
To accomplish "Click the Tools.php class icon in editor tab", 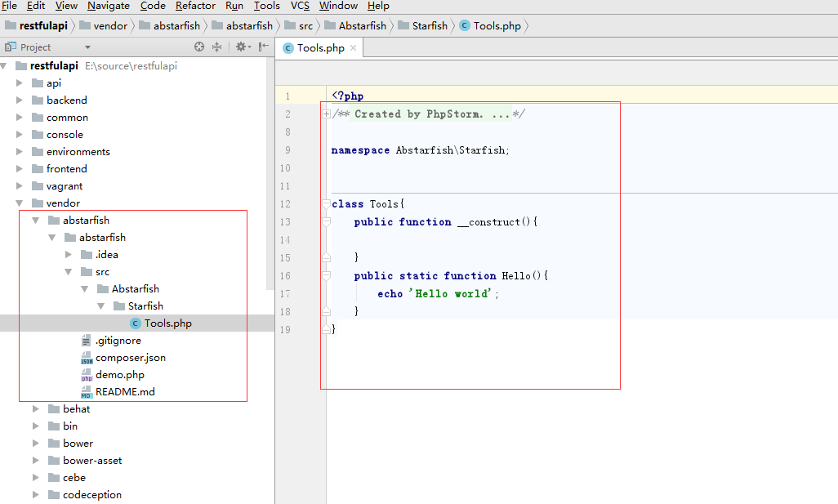I will coord(288,48).
